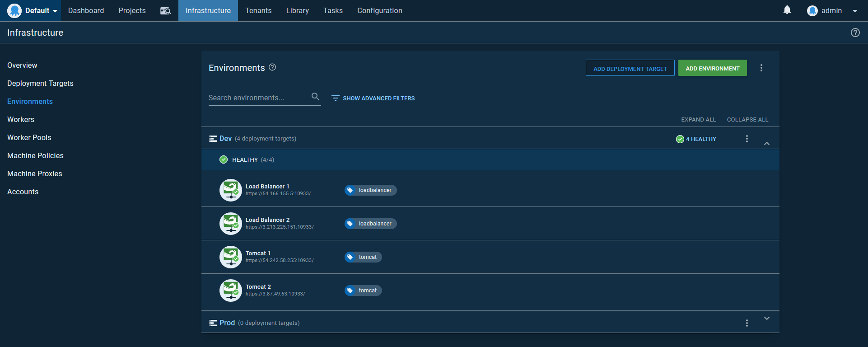Viewport: 868px width, 347px height.
Task: Open the Prod environment overflow menu
Action: click(747, 323)
